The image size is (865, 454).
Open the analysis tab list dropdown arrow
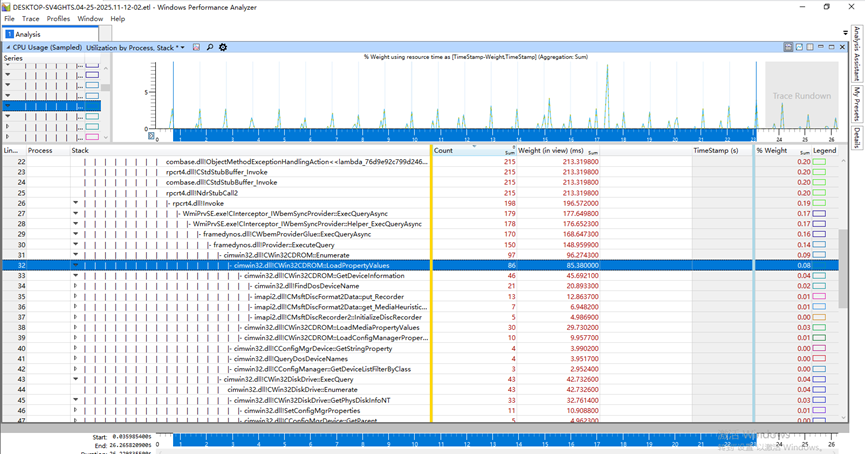(845, 33)
